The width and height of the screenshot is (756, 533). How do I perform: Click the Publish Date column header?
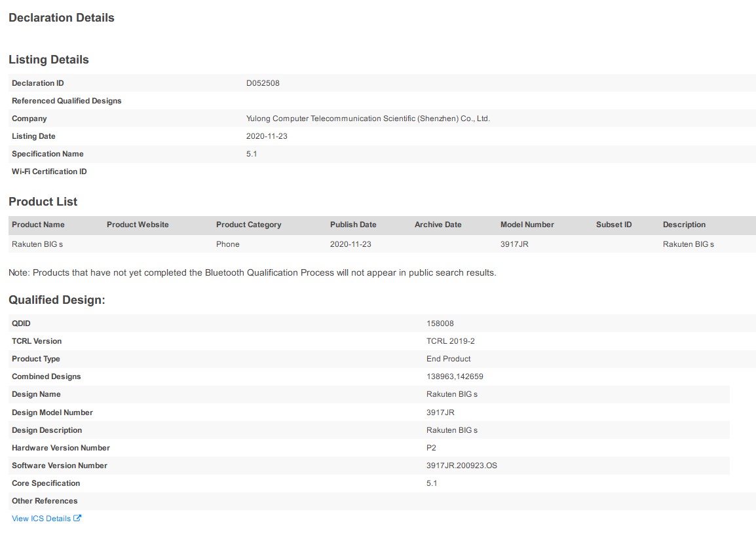353,225
